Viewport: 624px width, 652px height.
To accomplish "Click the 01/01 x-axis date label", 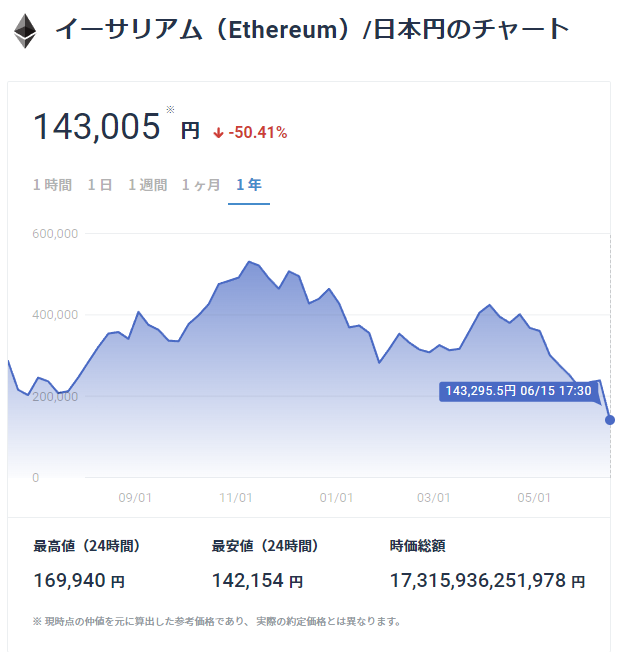I will pos(336,497).
